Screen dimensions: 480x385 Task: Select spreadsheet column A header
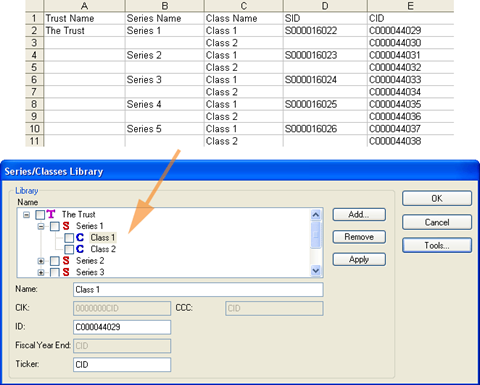(84, 6)
